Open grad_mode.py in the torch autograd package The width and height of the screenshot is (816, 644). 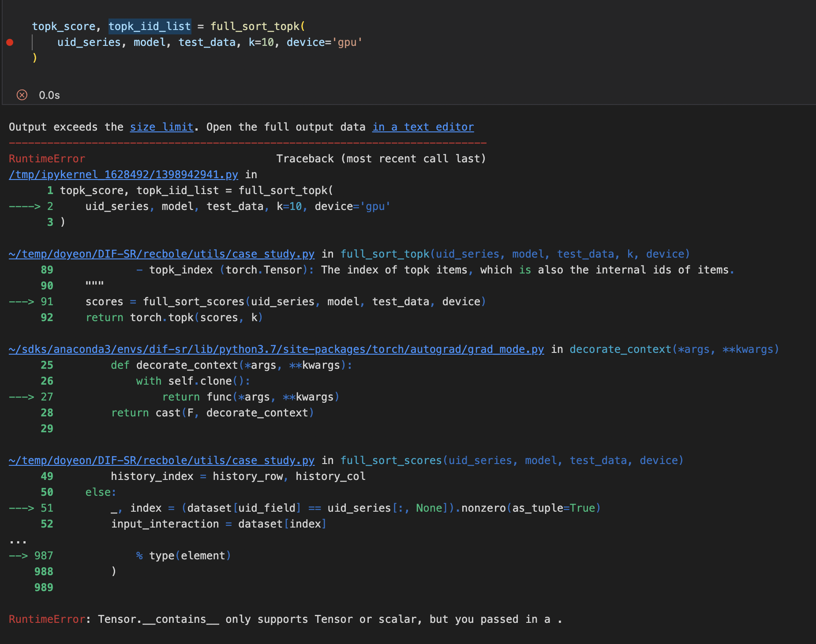[x=276, y=349]
